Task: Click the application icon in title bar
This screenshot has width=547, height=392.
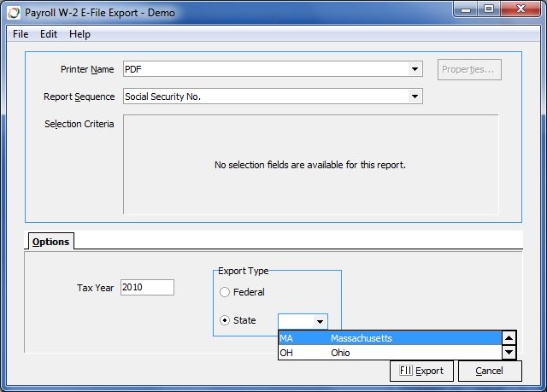Action: pos(13,11)
